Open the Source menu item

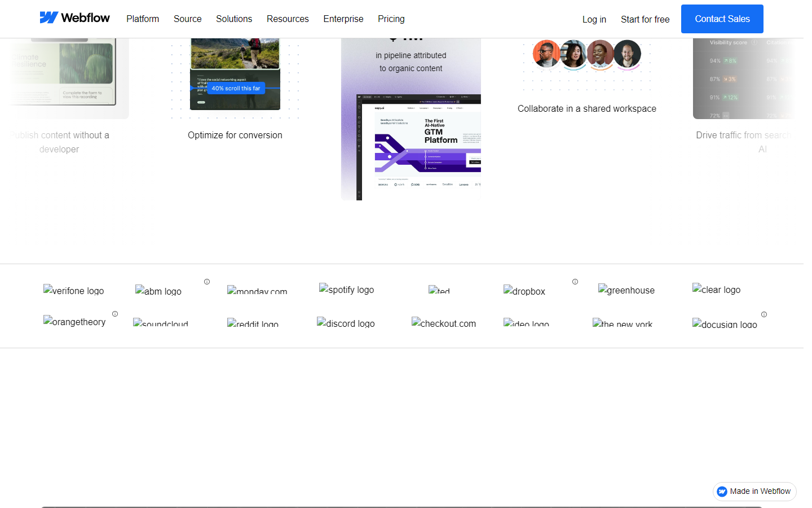pos(188,19)
